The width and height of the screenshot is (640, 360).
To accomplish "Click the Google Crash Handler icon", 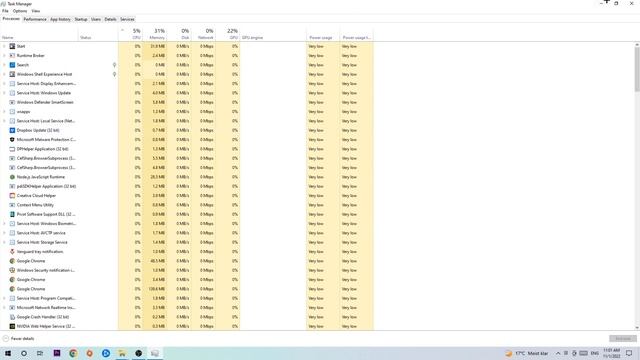I will [12, 317].
